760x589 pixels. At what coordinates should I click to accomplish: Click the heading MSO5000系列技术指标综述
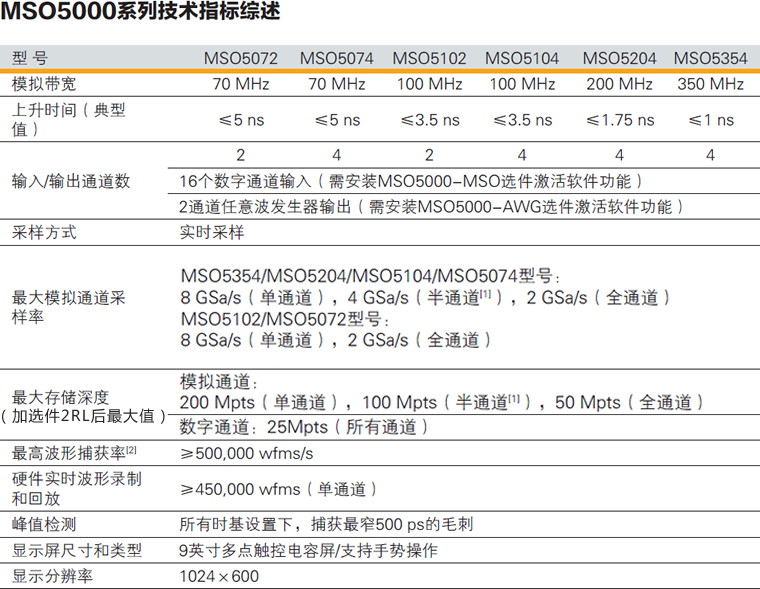click(x=141, y=11)
